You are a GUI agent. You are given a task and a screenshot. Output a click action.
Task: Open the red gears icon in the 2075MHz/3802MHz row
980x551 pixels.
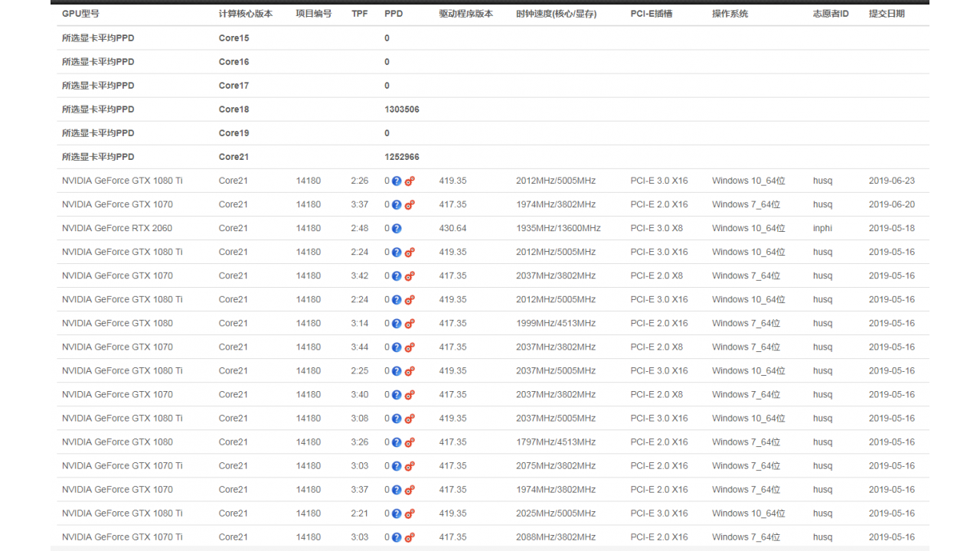point(410,466)
